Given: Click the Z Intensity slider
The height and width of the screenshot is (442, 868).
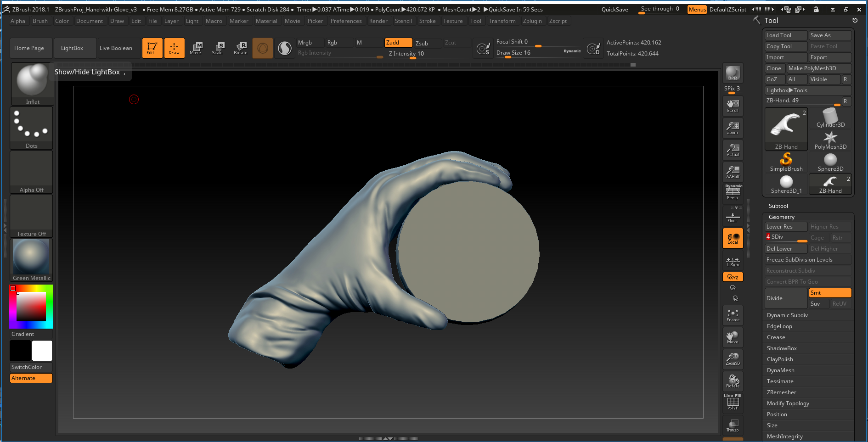Looking at the screenshot, I should click(x=427, y=54).
